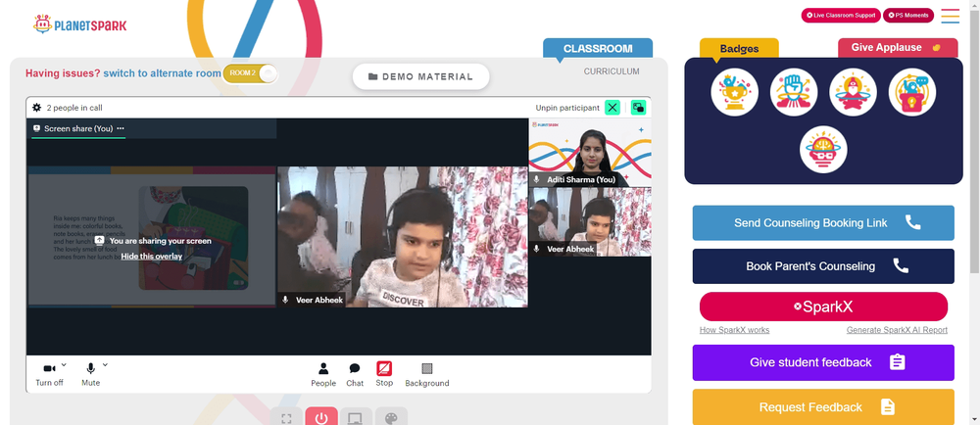Stop screen sharing
The image size is (980, 425).
pyautogui.click(x=384, y=374)
